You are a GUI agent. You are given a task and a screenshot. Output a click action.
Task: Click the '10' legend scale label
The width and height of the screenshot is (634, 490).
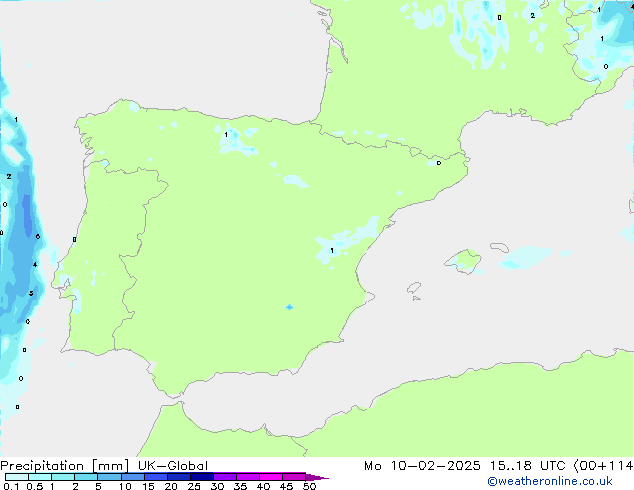pyautogui.click(x=125, y=486)
